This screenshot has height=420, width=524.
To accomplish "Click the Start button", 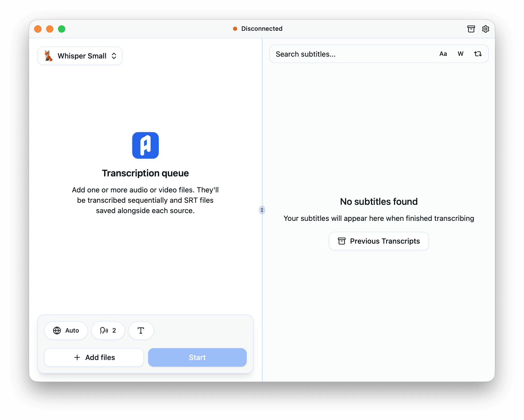I will point(197,357).
